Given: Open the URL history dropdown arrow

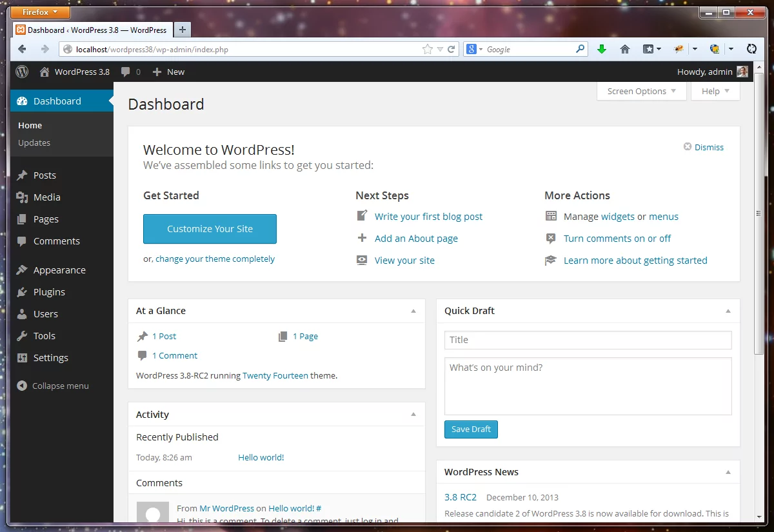Looking at the screenshot, I should coord(441,49).
